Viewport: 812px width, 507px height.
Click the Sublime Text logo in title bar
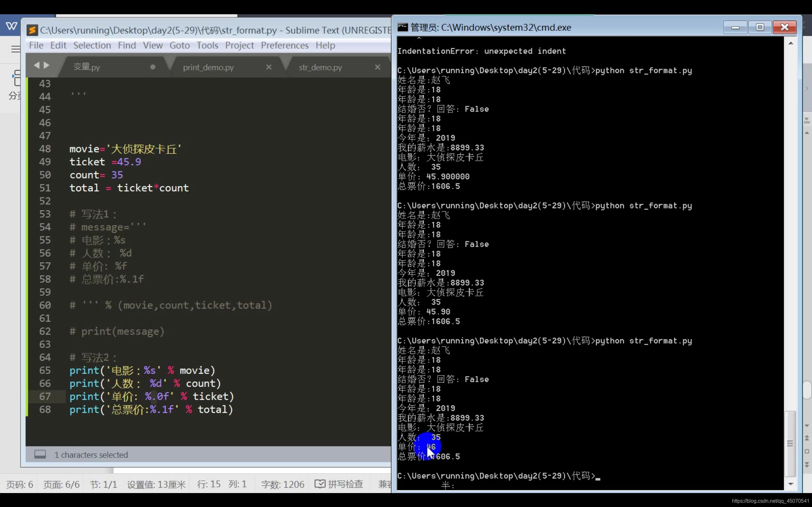pyautogui.click(x=32, y=30)
